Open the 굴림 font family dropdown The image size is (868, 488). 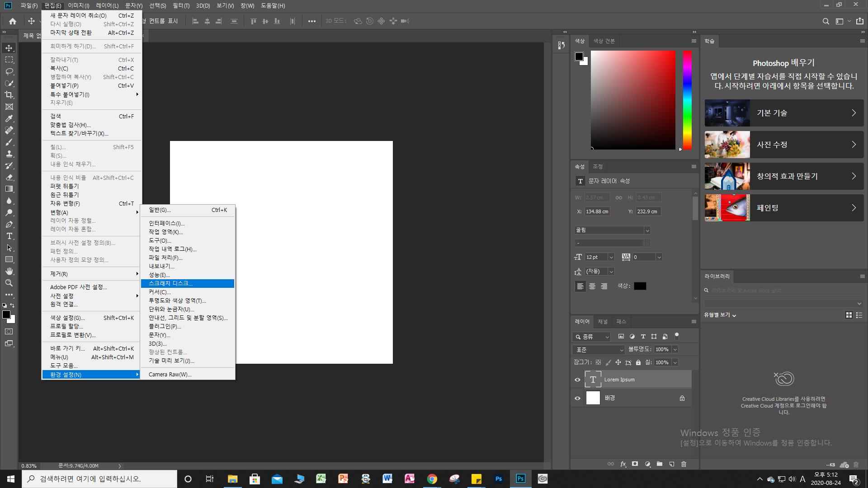[x=647, y=230]
